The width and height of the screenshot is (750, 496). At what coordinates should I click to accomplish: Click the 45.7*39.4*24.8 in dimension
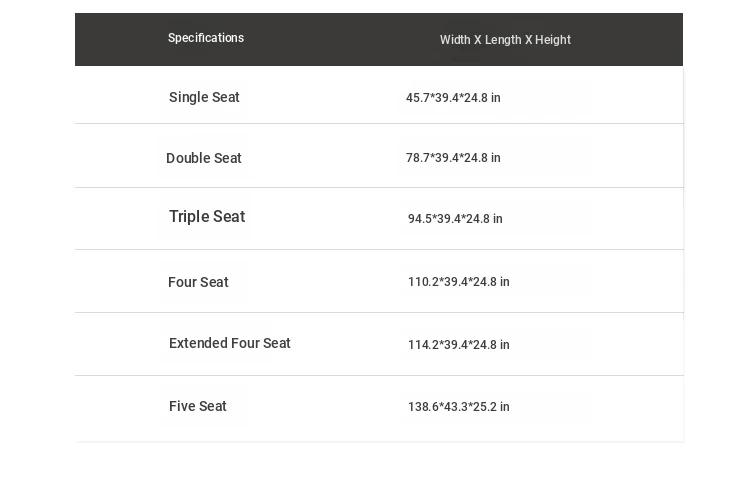[x=453, y=98]
